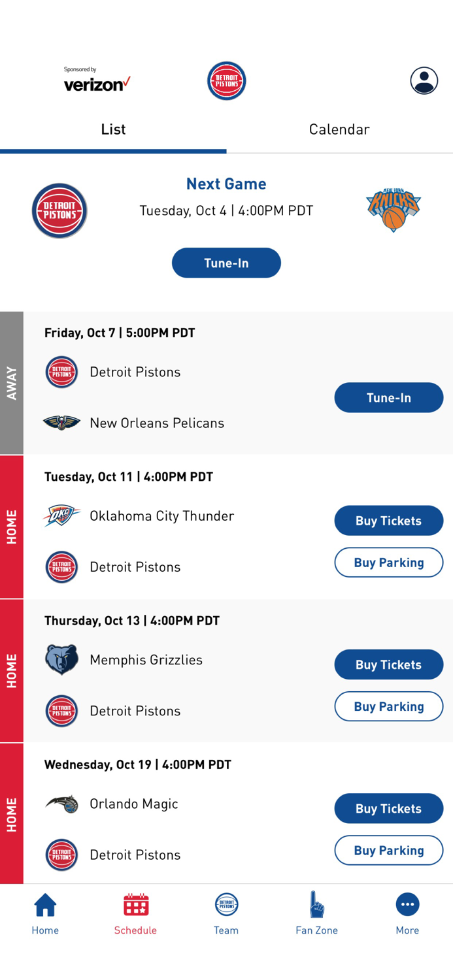Screen dimensions: 453x980
Task: Tap the Memphis Grizzlies bear logo
Action: pyautogui.click(x=61, y=660)
